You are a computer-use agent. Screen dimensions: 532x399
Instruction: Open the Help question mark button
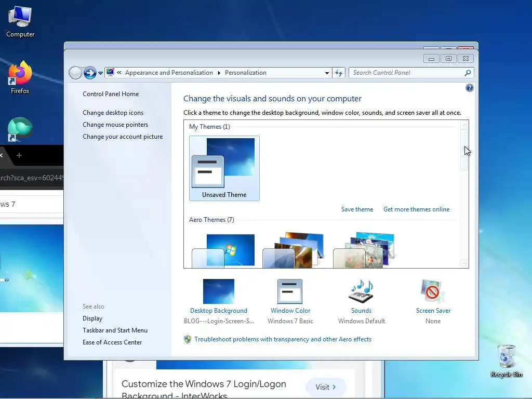coord(469,88)
